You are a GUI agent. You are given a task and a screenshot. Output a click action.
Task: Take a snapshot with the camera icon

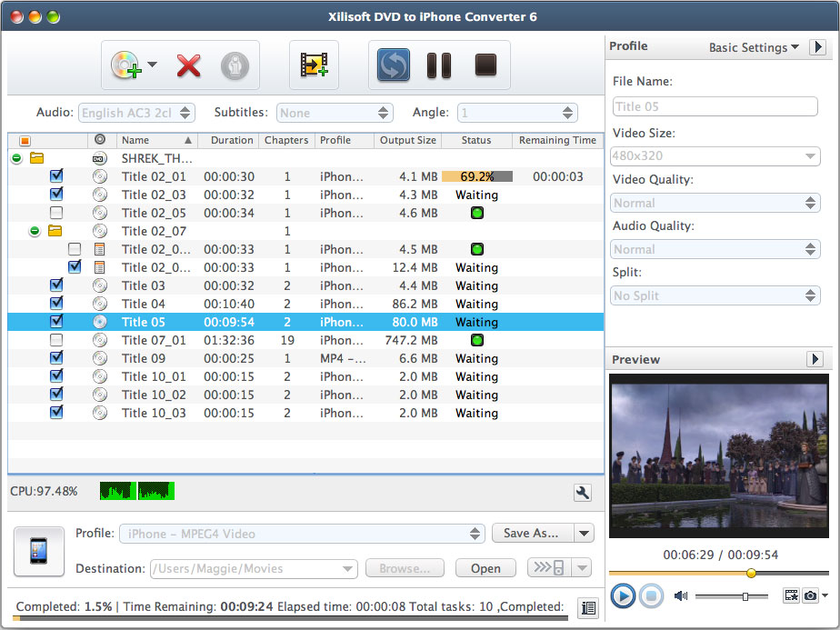point(812,595)
